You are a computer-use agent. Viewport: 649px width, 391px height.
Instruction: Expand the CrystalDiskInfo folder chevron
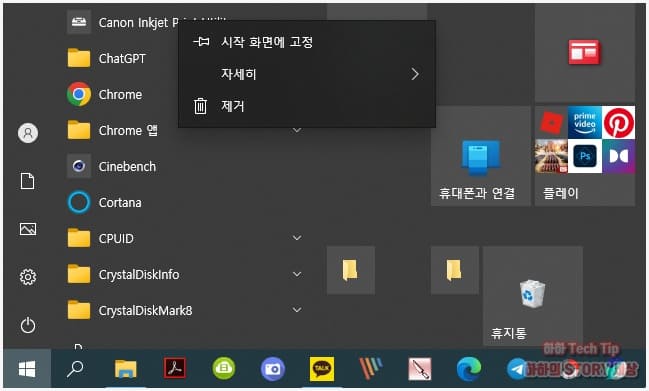297,274
